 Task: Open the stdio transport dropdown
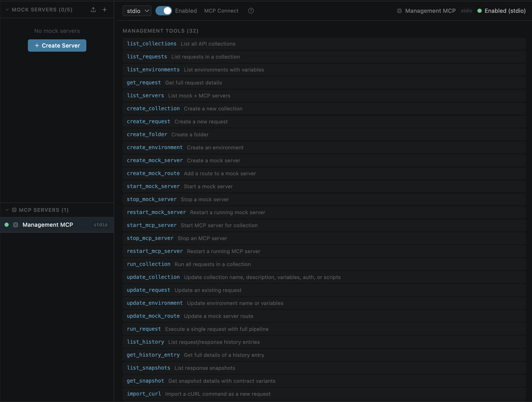tap(137, 11)
